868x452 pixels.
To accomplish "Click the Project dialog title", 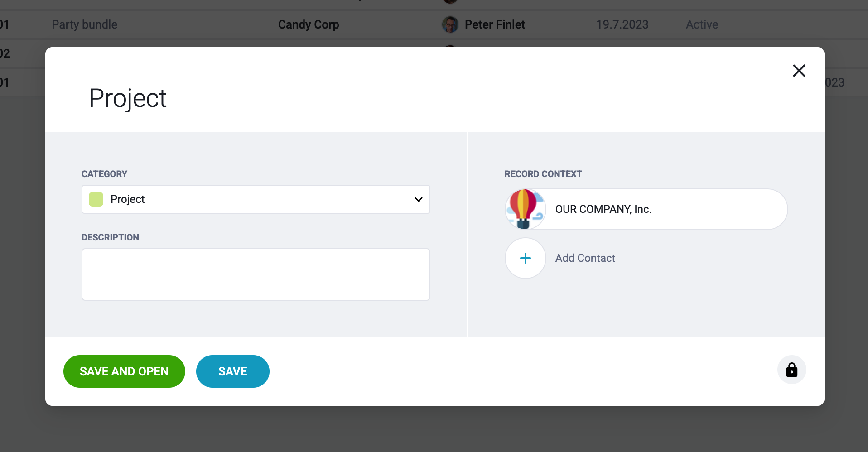I will click(x=128, y=98).
